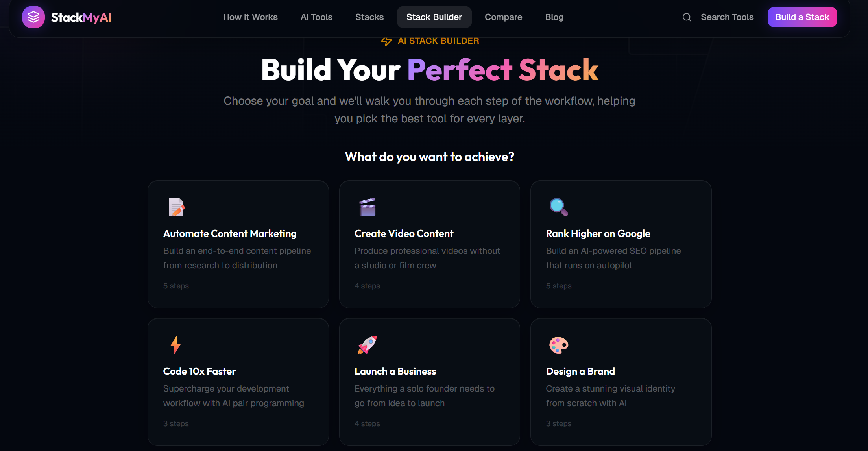Image resolution: width=868 pixels, height=451 pixels.
Task: Click the lightning bolt icon on Code 10x Faster
Action: point(175,345)
